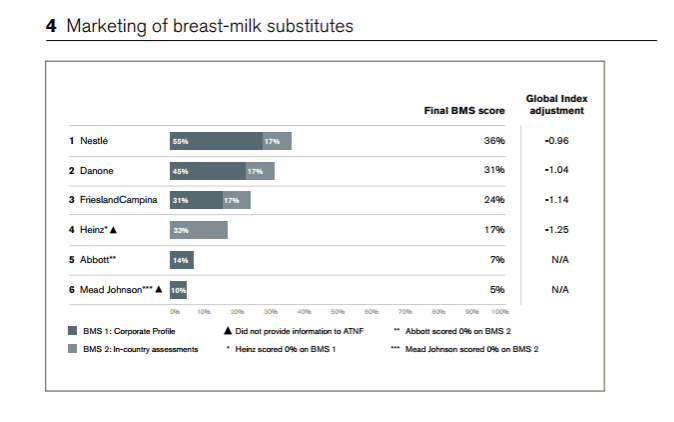674x422 pixels.
Task: Click the triangle icon in the legend
Action: pyautogui.click(x=228, y=329)
